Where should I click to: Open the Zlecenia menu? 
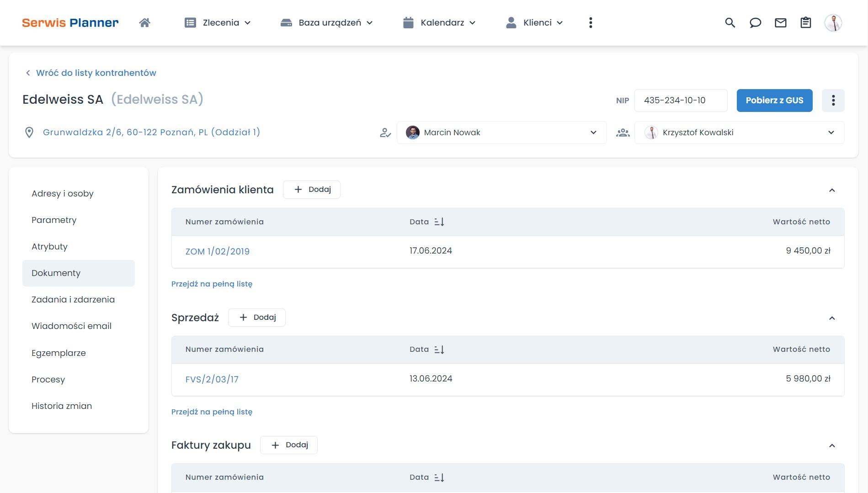click(218, 22)
